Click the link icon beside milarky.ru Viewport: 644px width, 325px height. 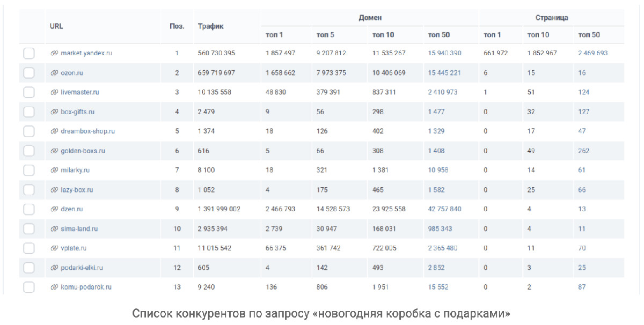coord(54,170)
